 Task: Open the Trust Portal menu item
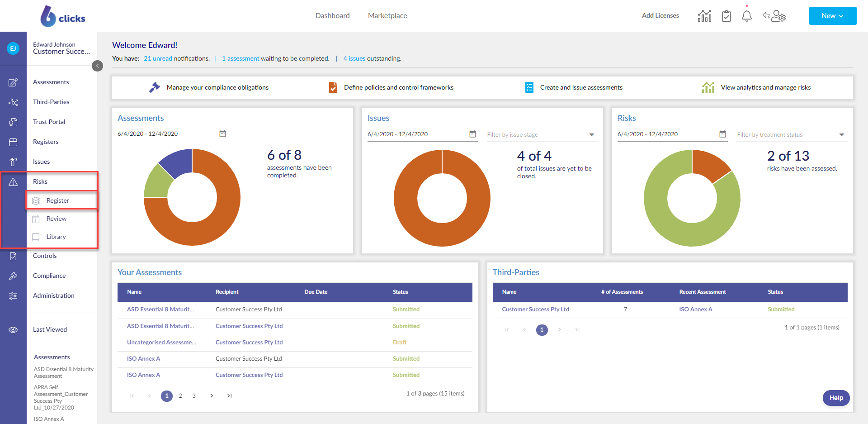tap(49, 122)
